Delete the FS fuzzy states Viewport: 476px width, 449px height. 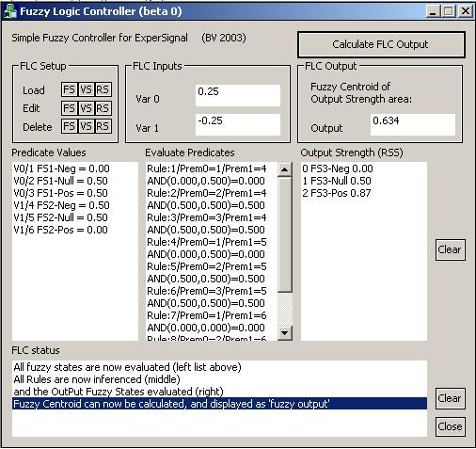[69, 126]
